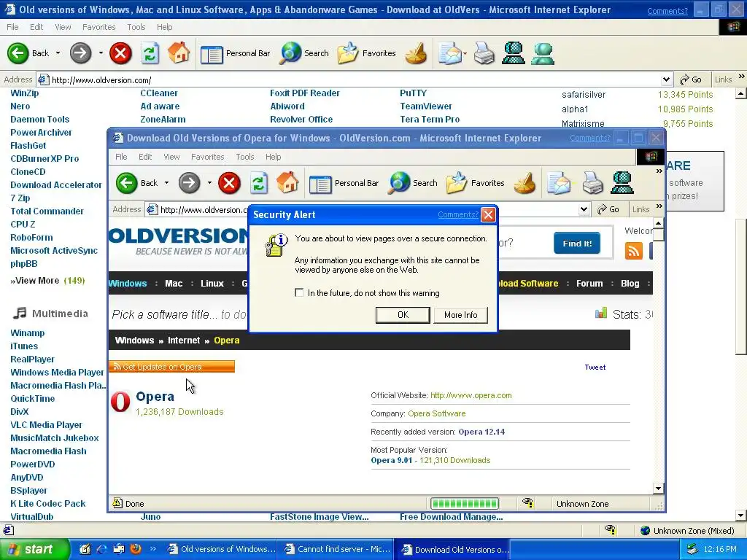Click the Stop icon in the Opera download window
This screenshot has width=747, height=560.
[229, 183]
